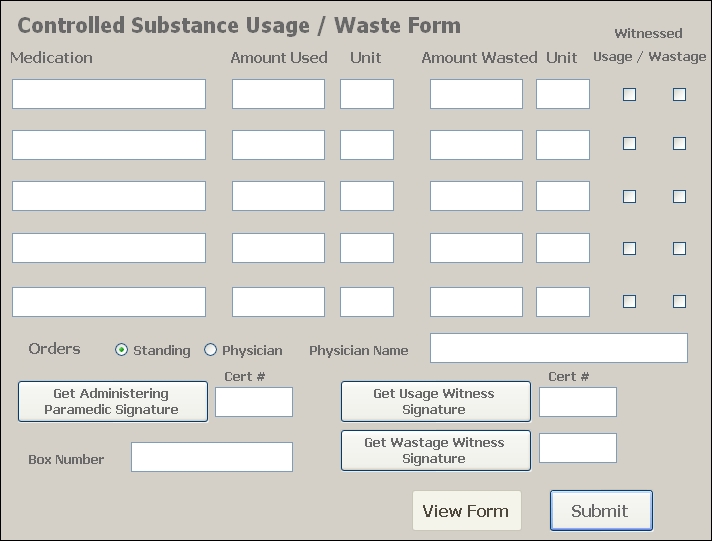Select the wastage witness Cert # field

click(577, 448)
